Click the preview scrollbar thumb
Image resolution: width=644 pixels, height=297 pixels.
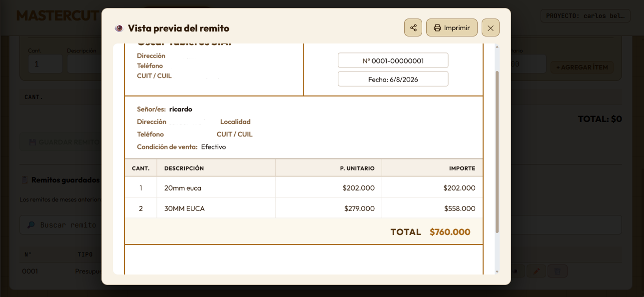[x=497, y=152]
